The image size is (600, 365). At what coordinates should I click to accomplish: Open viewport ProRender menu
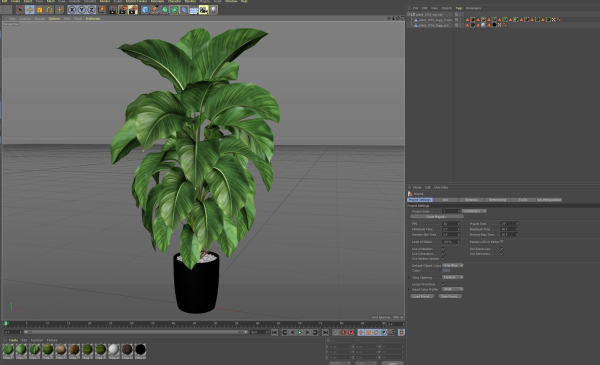pyautogui.click(x=93, y=18)
